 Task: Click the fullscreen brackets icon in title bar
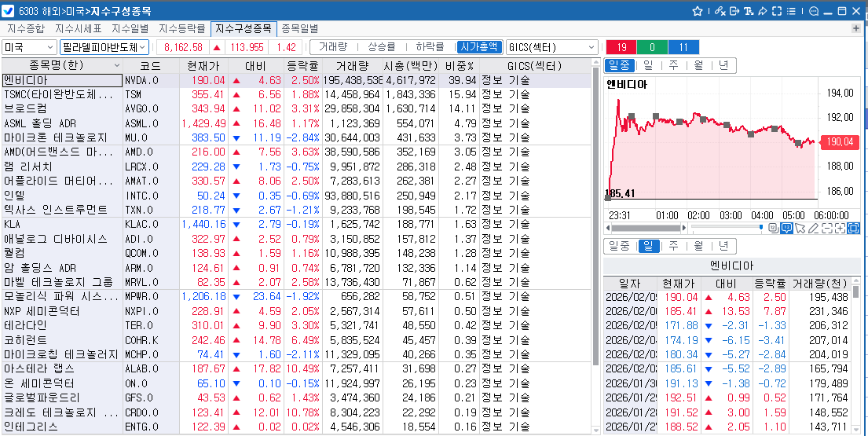777,11
